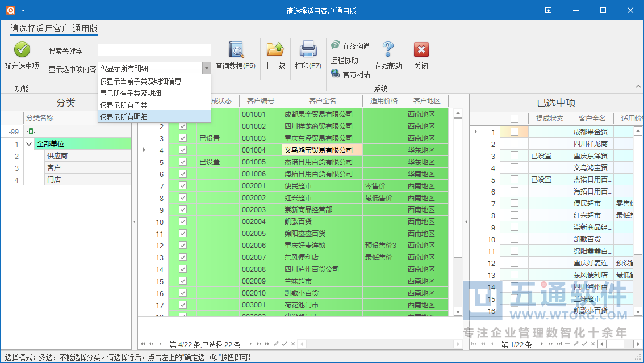644x363 pixels.
Task: Click the 关闭 red X icon
Action: pyautogui.click(x=421, y=50)
